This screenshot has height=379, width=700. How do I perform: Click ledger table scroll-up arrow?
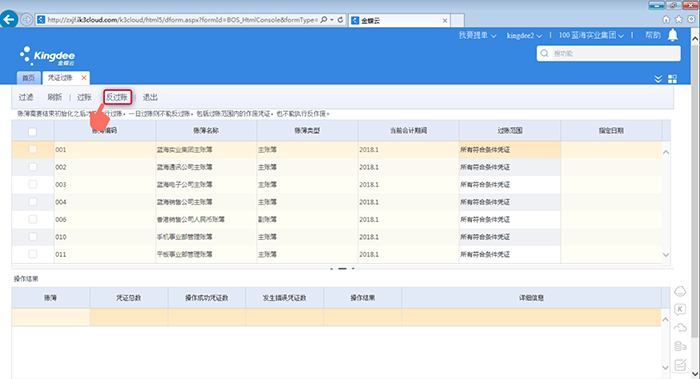(666, 152)
